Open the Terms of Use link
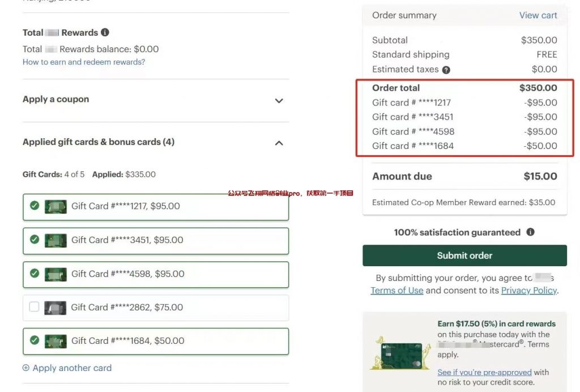Screen dimensions: 580x392 pyautogui.click(x=397, y=291)
